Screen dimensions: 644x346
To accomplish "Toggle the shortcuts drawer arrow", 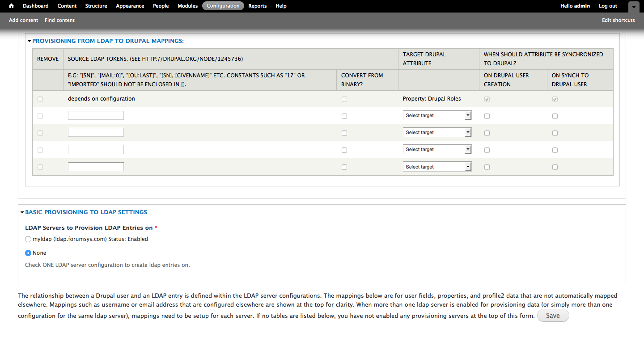I will (x=634, y=7).
